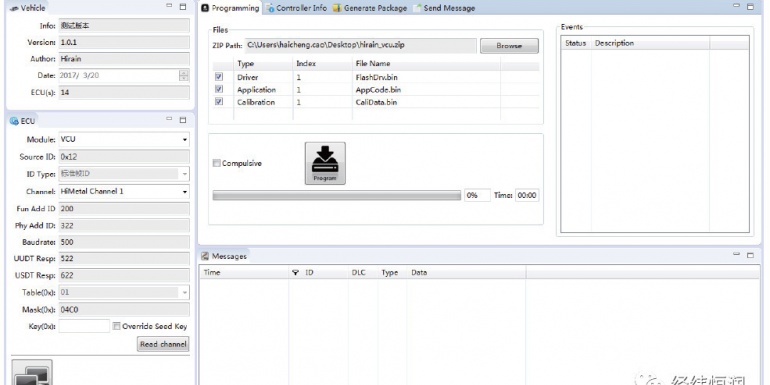
Task: Maximize the Messages panel
Action: (750, 255)
